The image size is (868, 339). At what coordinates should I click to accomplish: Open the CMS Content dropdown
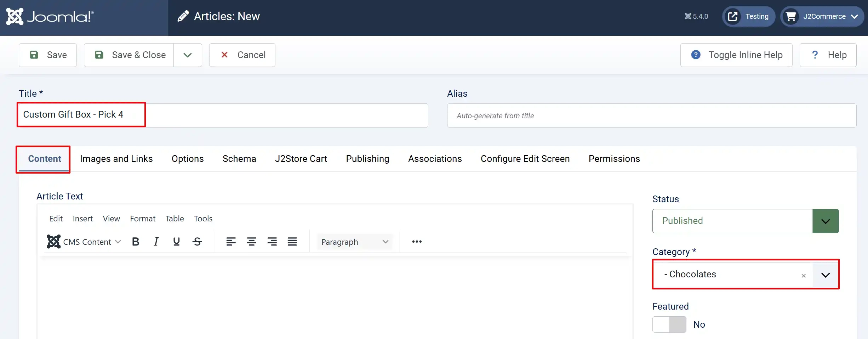[84, 242]
